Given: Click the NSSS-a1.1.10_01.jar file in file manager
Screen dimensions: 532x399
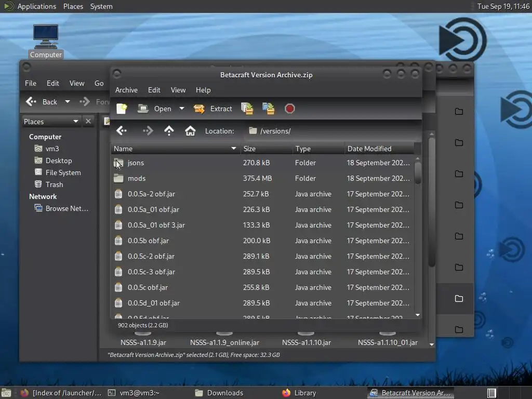Looking at the screenshot, I should 388,343.
